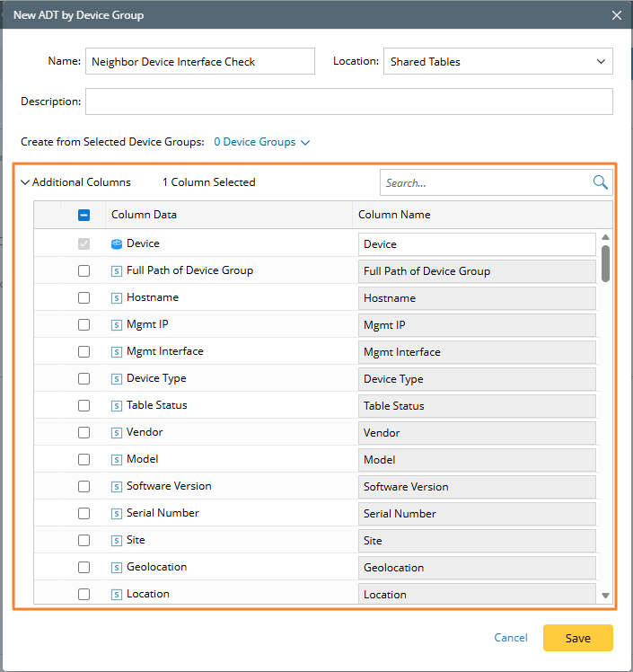Click the Column Name header
This screenshot has height=672, width=633.
[394, 215]
